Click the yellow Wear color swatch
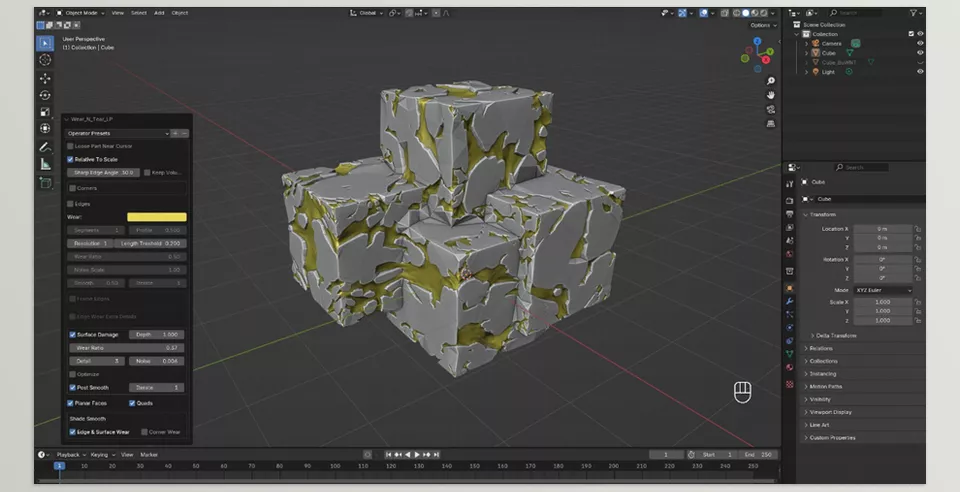The image size is (960, 492). (x=156, y=217)
